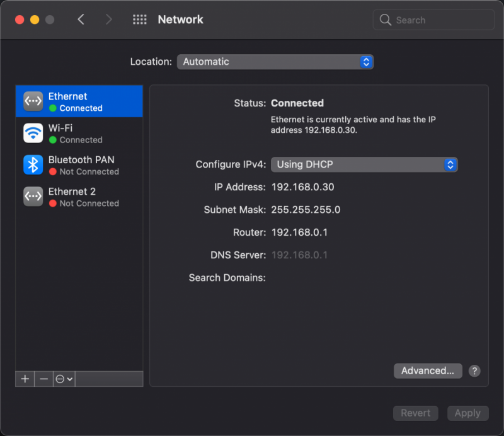Viewport: 504px width, 436px height.
Task: Expand the Location dropdown
Action: pyautogui.click(x=275, y=62)
